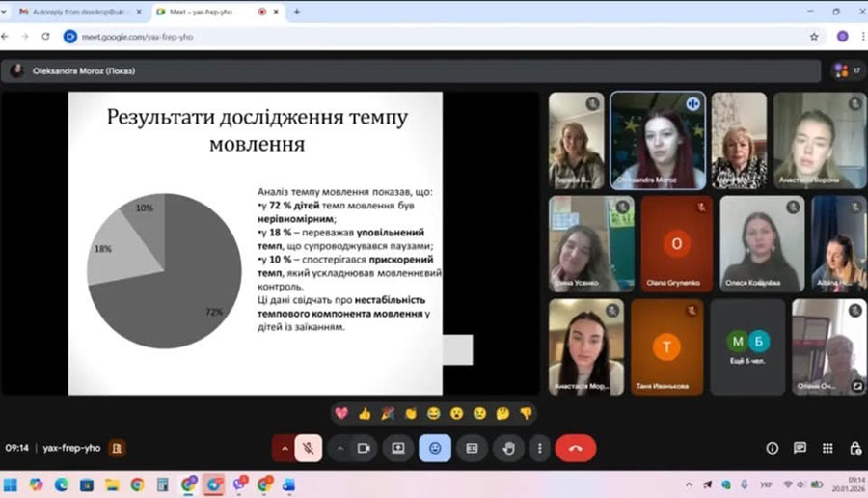
Task: Click the presented slide with pie chart
Action: click(256, 243)
